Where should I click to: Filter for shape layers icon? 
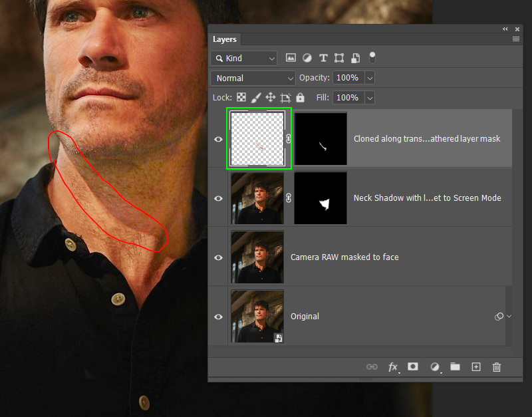click(339, 58)
